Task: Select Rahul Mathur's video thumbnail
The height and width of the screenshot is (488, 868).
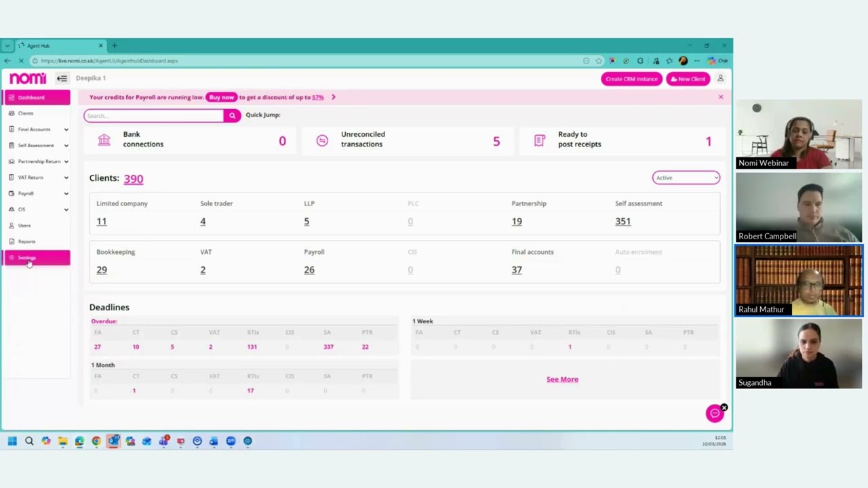Action: pyautogui.click(x=799, y=281)
